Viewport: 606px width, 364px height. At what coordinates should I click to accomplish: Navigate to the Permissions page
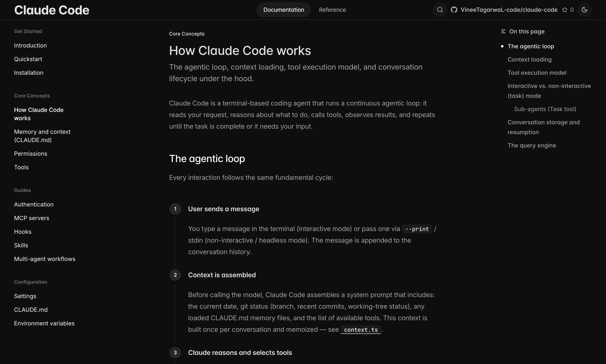pos(30,154)
